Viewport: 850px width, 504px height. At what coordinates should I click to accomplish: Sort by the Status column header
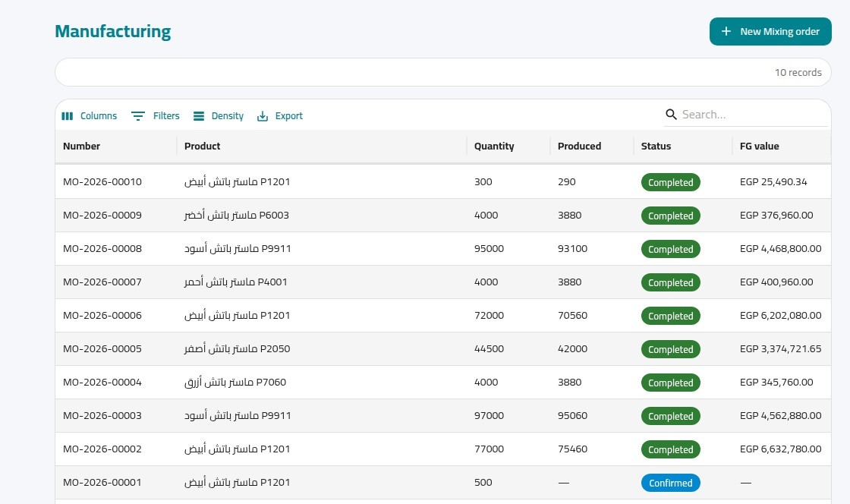[x=656, y=146]
